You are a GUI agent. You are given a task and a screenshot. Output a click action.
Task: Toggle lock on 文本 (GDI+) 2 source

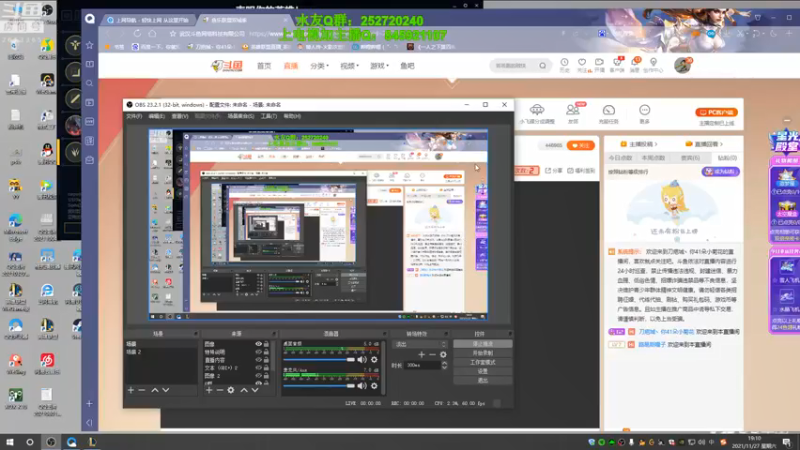266,367
